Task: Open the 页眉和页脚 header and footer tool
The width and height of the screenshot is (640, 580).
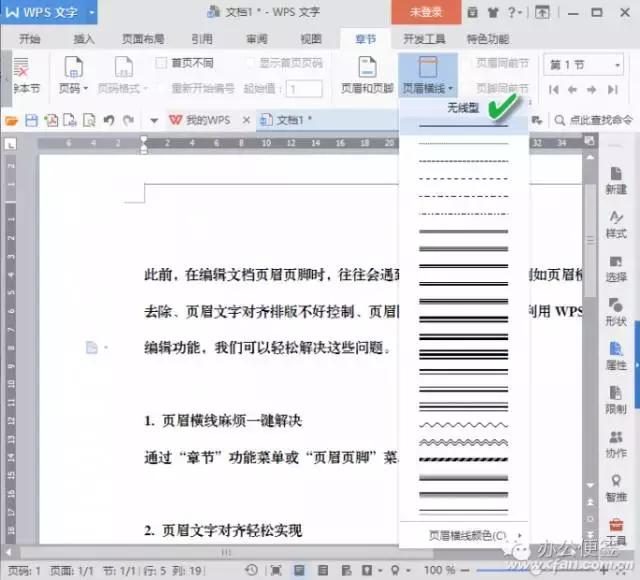Action: [367, 75]
